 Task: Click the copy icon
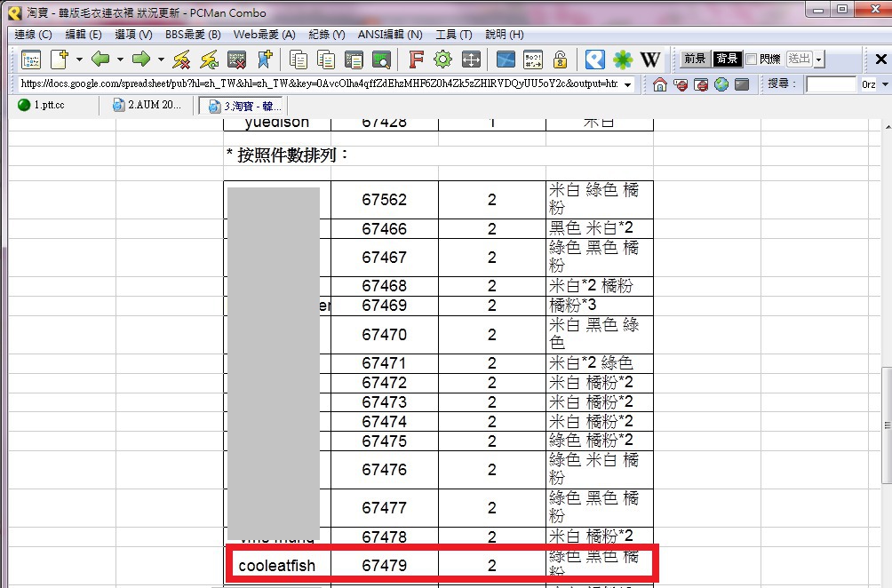[299, 60]
